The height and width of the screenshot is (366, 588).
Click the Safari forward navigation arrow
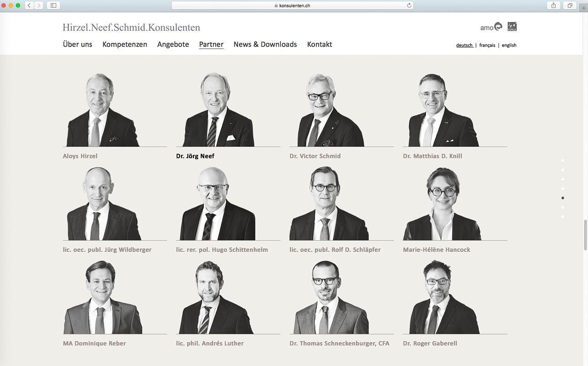(x=39, y=5)
